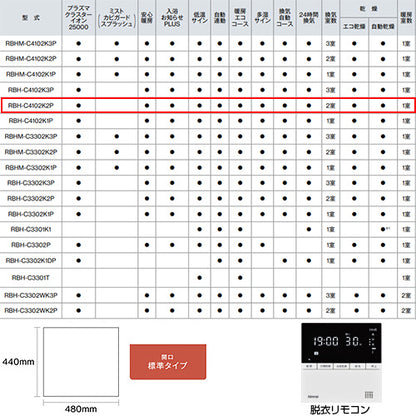This screenshot has width=416, height=416.
Task: Click the ミスト dot in RBHM-C3302K1P row
Action: 117,167
